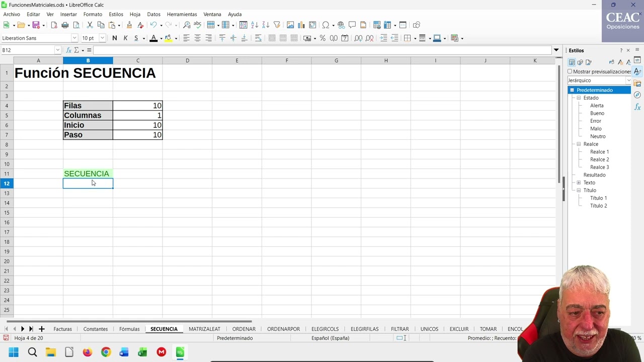Screen dimensions: 644x362
Task: Go to the last sheet tab arrow
Action: 31,329
